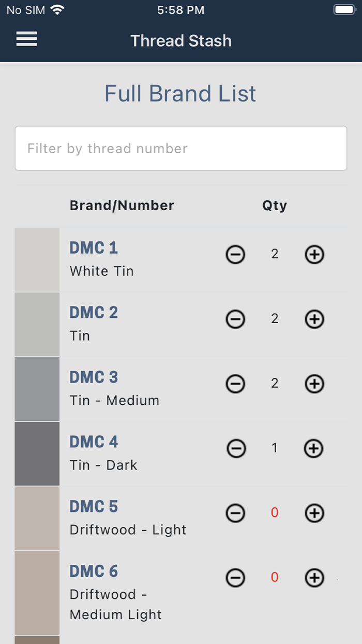The height and width of the screenshot is (644, 362).
Task: Tap the White Tin color swatch
Action: click(37, 260)
